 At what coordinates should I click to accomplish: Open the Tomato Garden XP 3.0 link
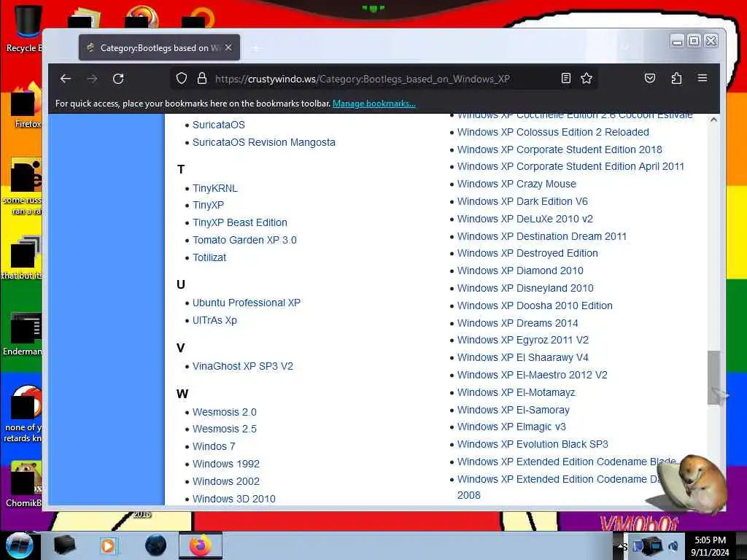(x=244, y=240)
